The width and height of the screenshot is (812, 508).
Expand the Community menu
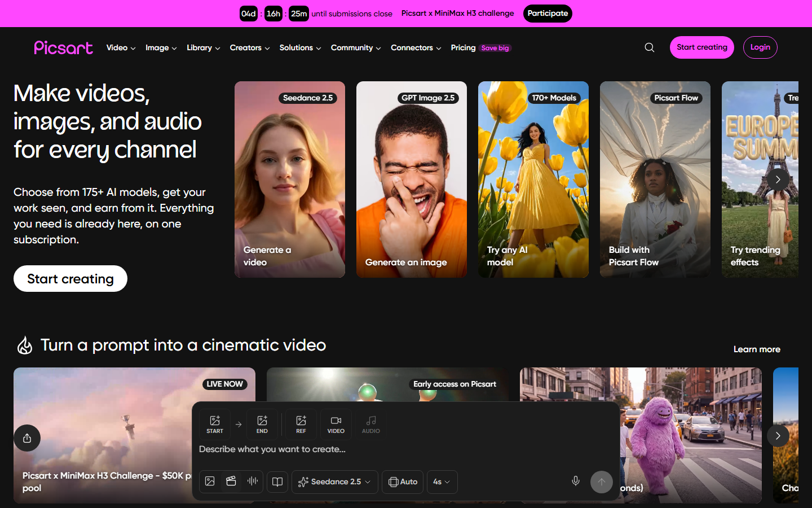pos(356,48)
